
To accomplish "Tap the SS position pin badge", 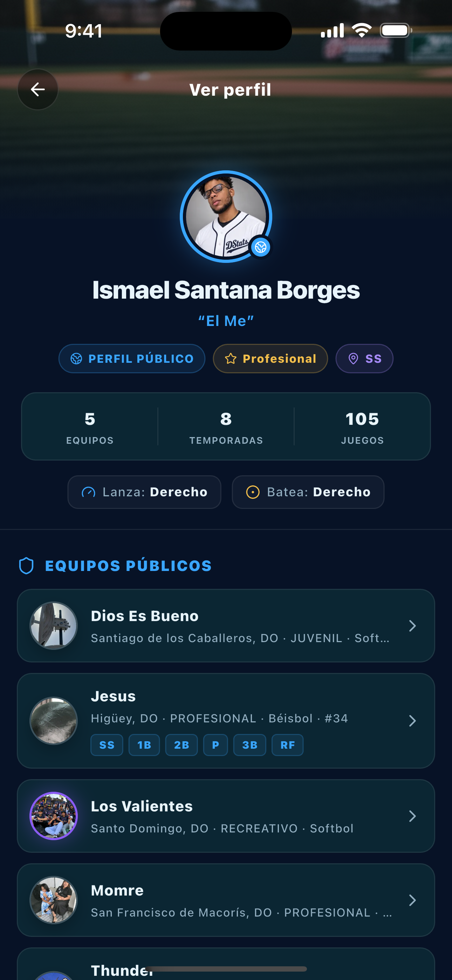I will [364, 358].
